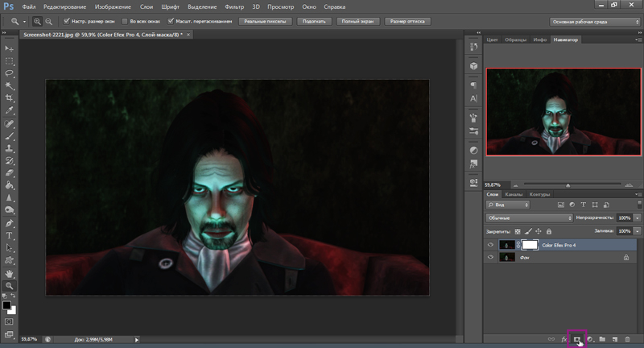Select the Eraser tool

point(9,173)
